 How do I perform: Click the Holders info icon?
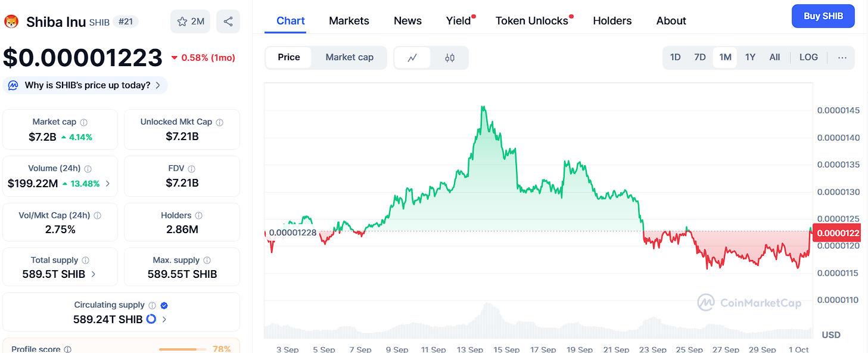point(199,215)
